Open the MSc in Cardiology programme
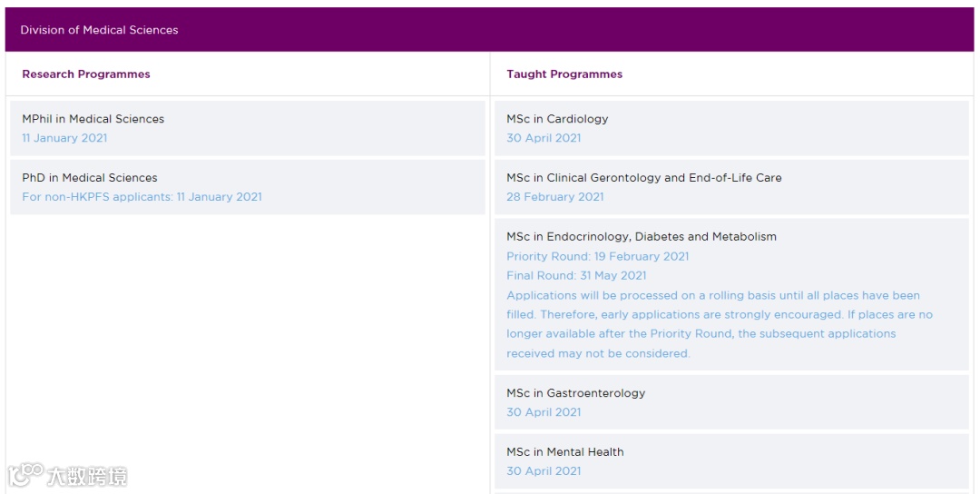Viewport: 980px width, 494px height. click(x=557, y=119)
